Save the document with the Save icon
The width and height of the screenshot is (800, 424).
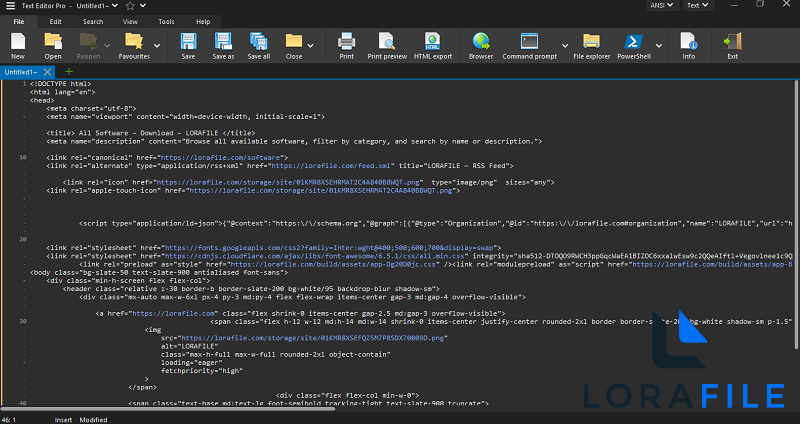click(188, 41)
